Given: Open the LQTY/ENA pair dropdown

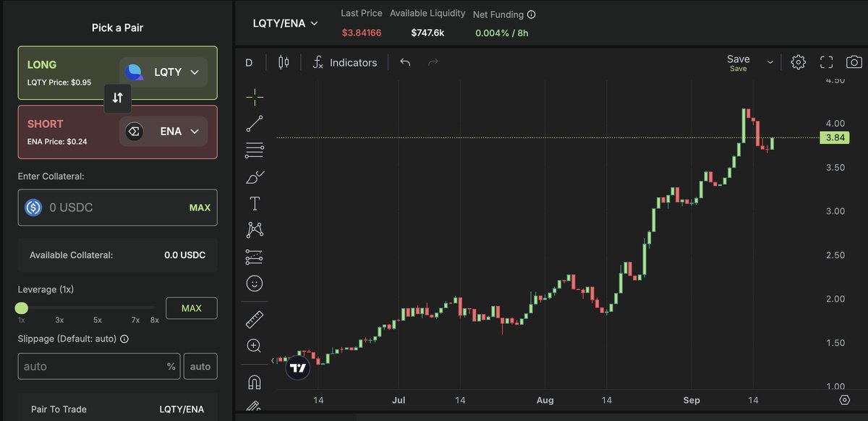Looking at the screenshot, I should (285, 23).
